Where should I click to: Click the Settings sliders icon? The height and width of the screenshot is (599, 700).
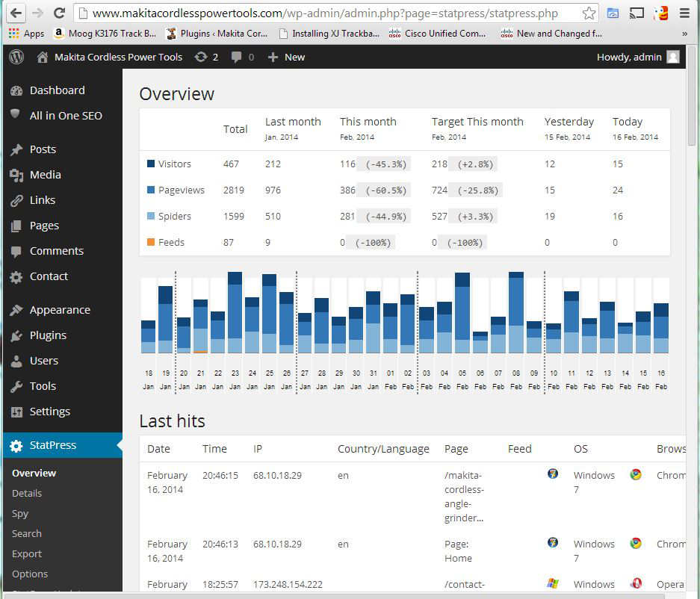16,412
